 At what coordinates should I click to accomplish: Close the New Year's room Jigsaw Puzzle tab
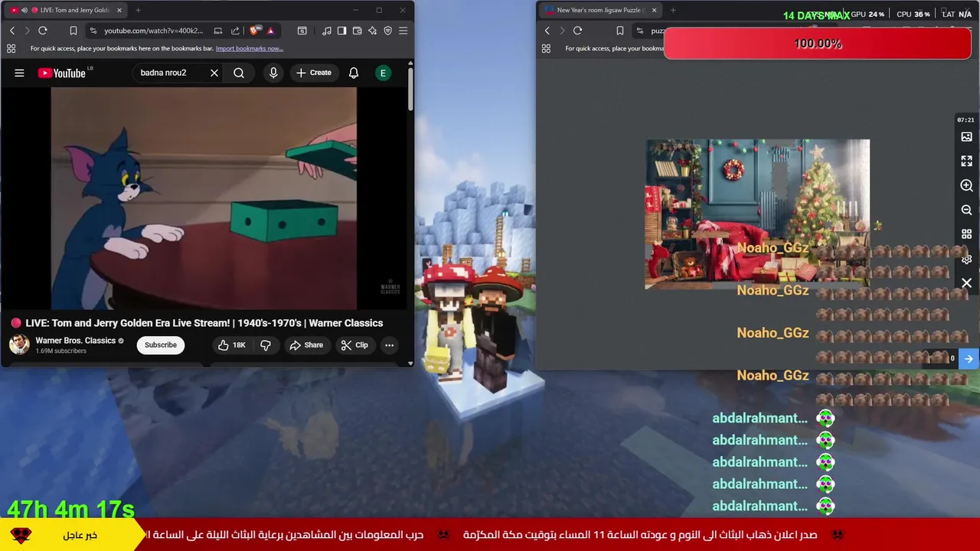pyautogui.click(x=654, y=10)
